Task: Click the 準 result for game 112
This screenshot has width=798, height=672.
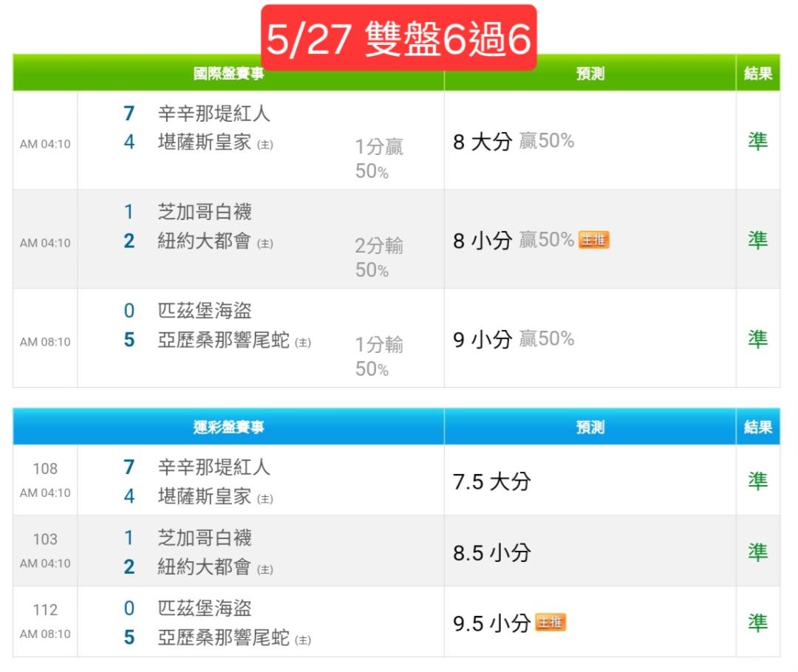Action: [x=757, y=623]
